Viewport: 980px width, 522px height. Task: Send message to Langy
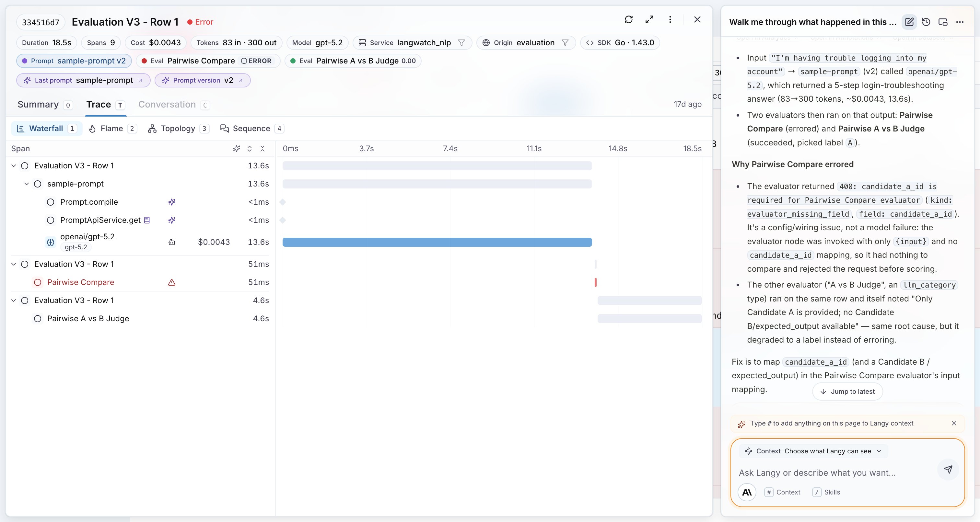coord(949,469)
